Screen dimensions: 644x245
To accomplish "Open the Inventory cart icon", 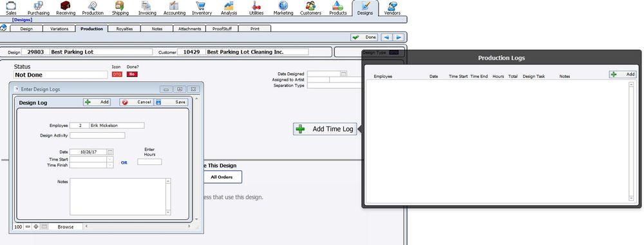I will [x=201, y=6].
